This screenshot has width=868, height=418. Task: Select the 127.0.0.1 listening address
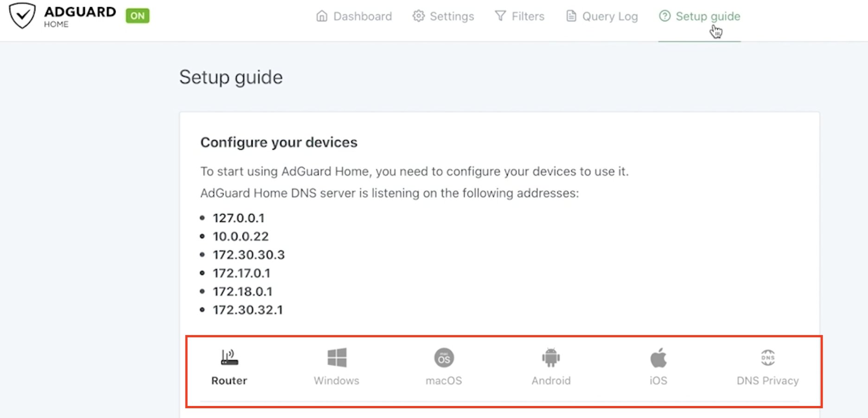(x=239, y=217)
